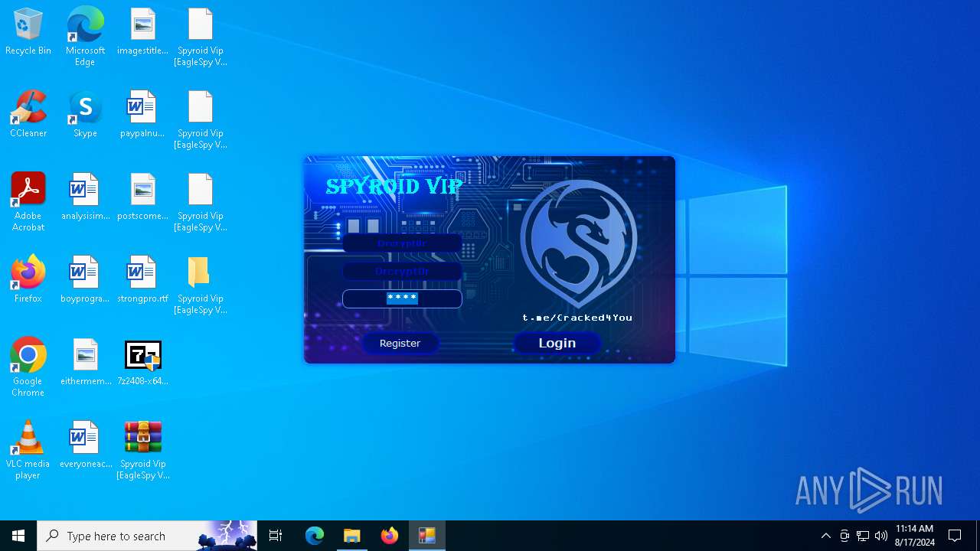This screenshot has height=551, width=980.
Task: Select the Spyroid Vip yellow folder
Action: pos(200,285)
